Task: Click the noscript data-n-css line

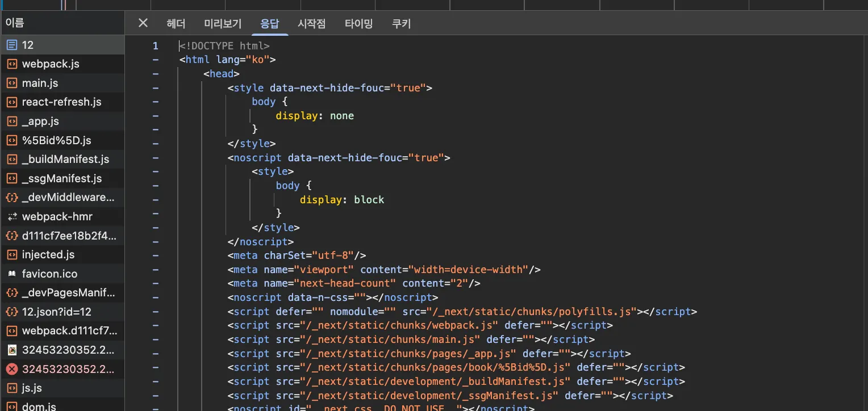Action: tap(333, 297)
